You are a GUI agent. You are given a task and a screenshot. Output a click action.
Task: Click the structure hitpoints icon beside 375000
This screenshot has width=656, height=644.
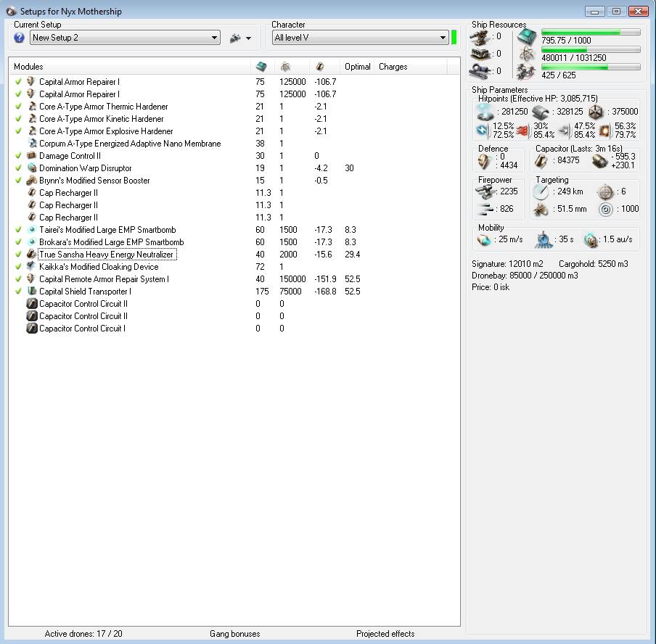tap(596, 112)
